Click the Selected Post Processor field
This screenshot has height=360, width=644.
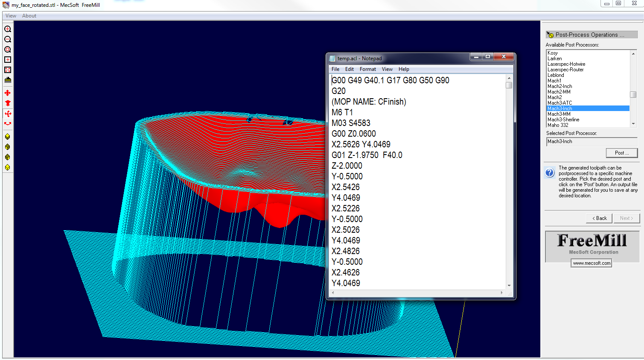pos(592,141)
